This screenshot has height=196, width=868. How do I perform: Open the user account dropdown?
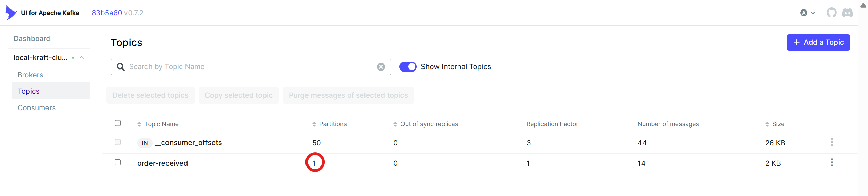[808, 13]
